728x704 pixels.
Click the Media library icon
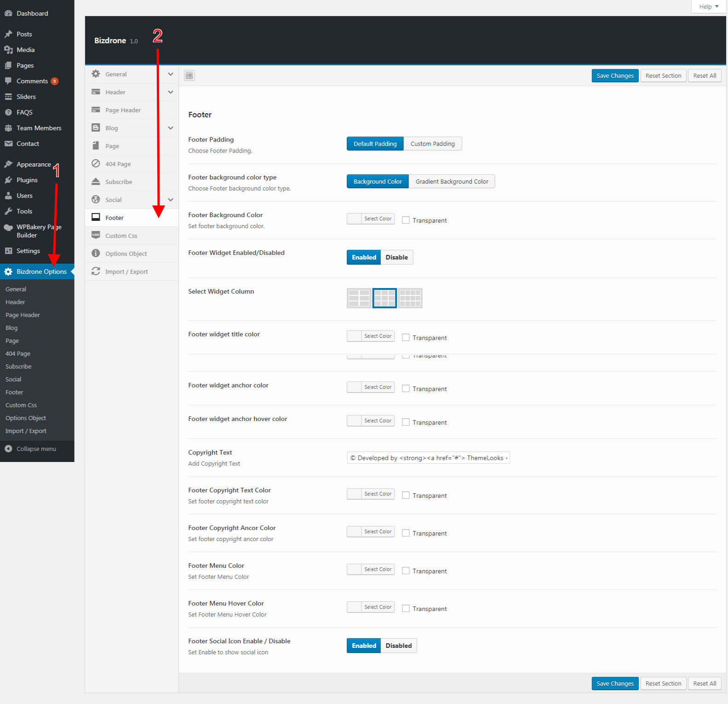[x=8, y=50]
